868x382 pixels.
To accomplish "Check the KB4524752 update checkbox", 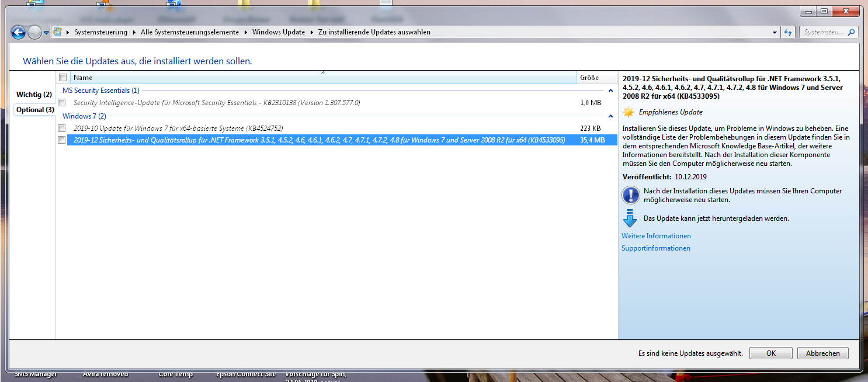I will coord(62,128).
